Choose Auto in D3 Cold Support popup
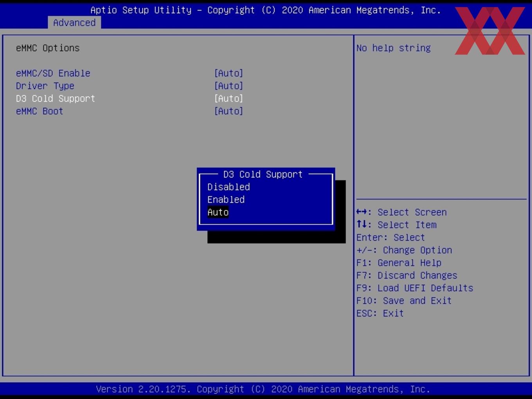The width and height of the screenshot is (532, 399). click(218, 212)
